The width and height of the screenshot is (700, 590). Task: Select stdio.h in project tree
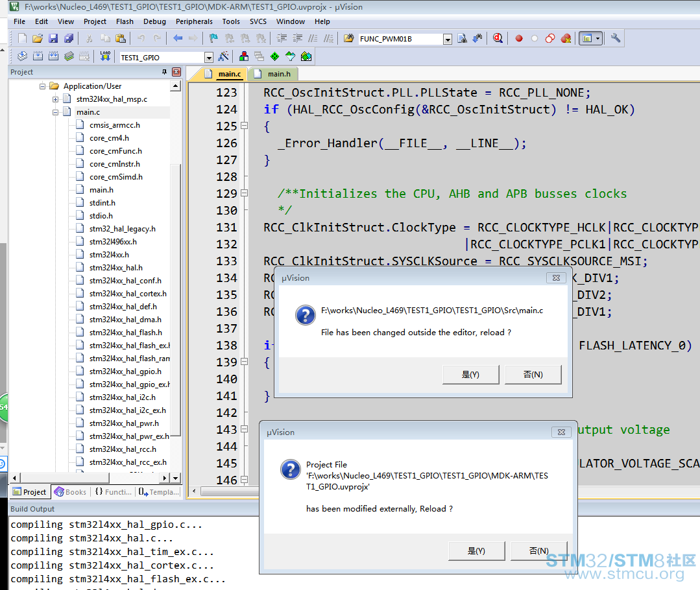(101, 215)
